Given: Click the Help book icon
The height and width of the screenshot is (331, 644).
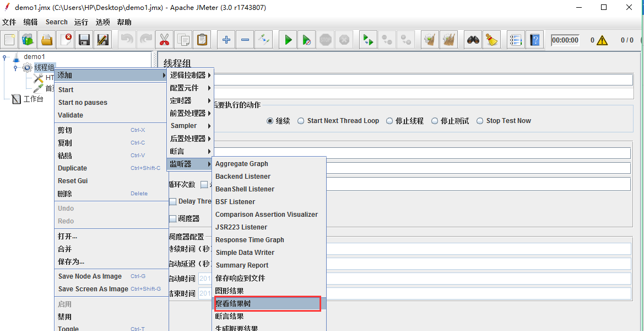Looking at the screenshot, I should click(534, 40).
